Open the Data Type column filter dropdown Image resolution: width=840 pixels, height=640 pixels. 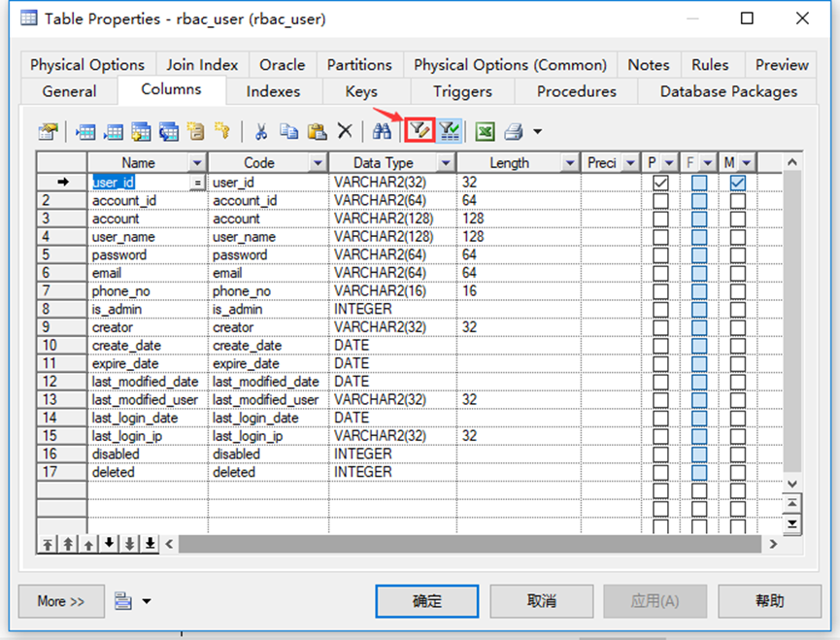445,163
